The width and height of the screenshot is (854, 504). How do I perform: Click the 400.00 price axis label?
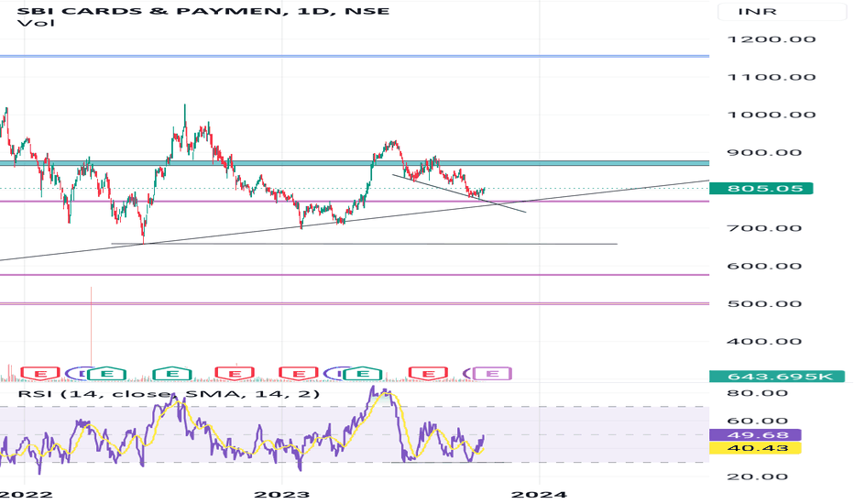[x=765, y=342]
